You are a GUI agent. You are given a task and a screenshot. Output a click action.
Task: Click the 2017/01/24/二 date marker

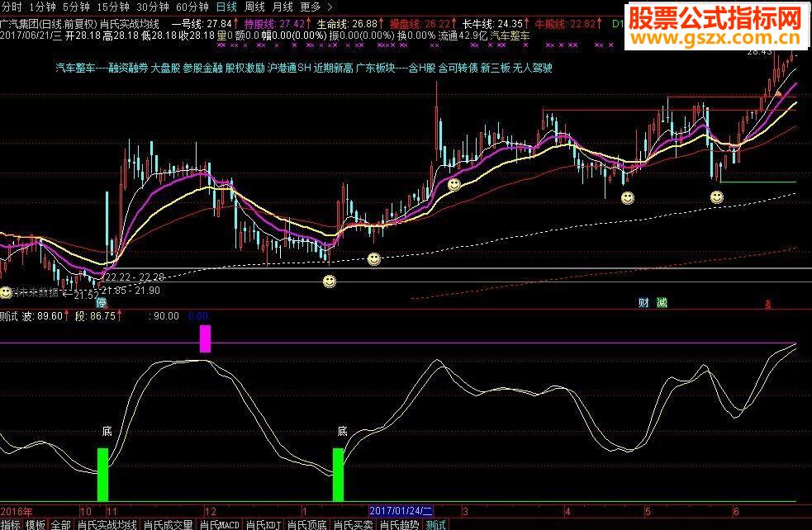[401, 511]
